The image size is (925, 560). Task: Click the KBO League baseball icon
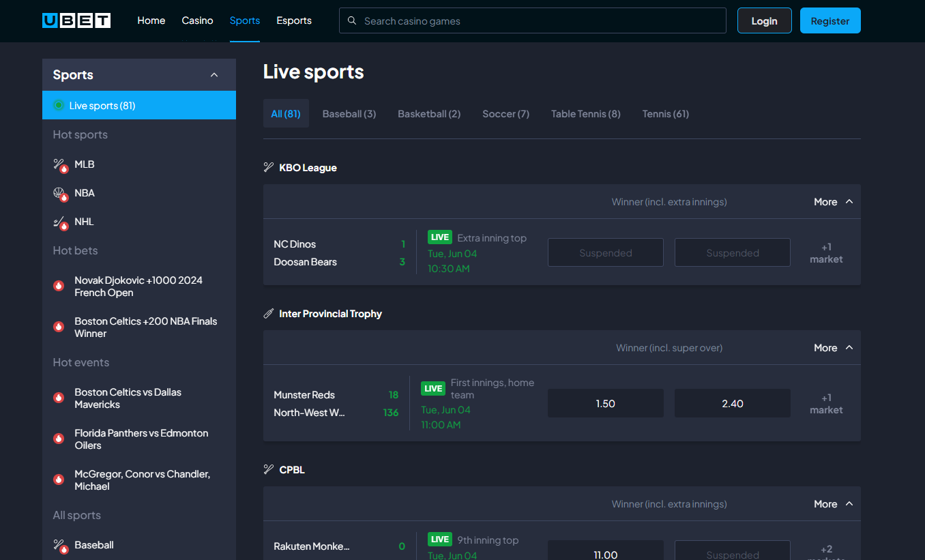(x=269, y=167)
